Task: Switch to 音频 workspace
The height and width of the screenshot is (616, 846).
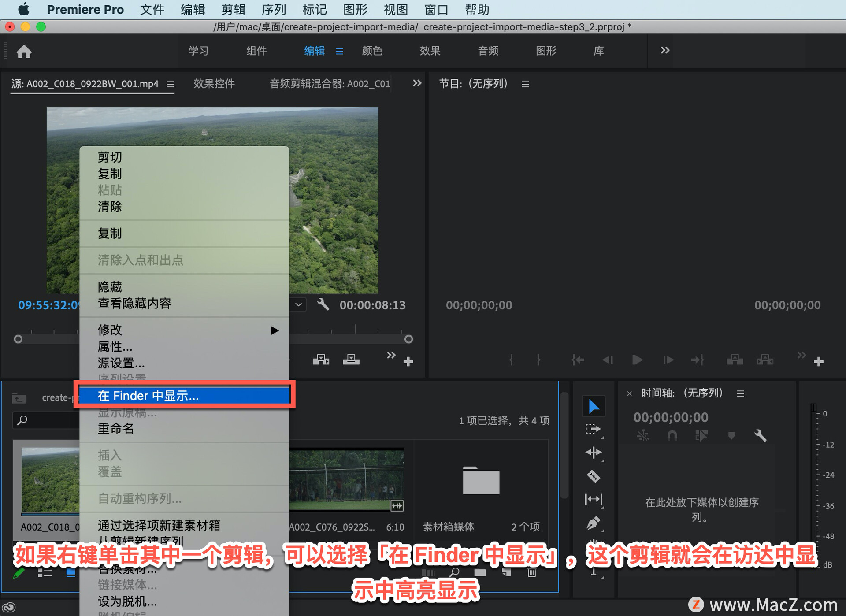Action: click(x=488, y=51)
